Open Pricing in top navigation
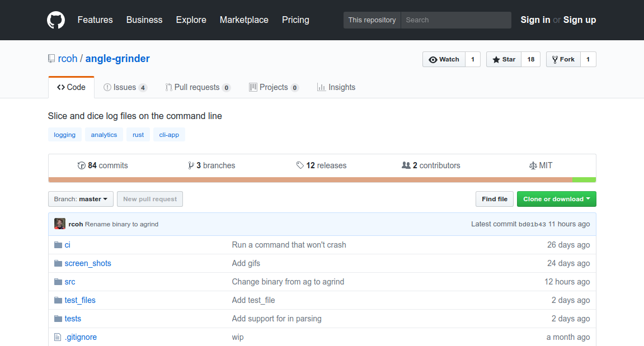 coord(295,20)
